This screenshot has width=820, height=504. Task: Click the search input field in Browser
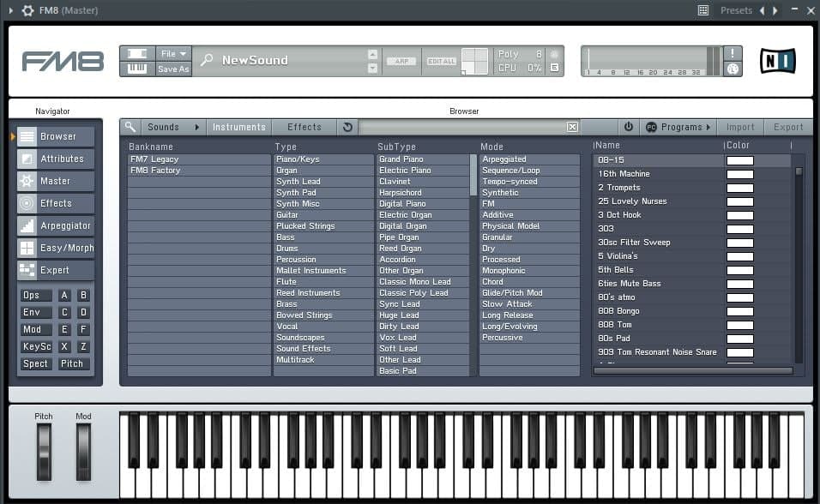(x=462, y=127)
